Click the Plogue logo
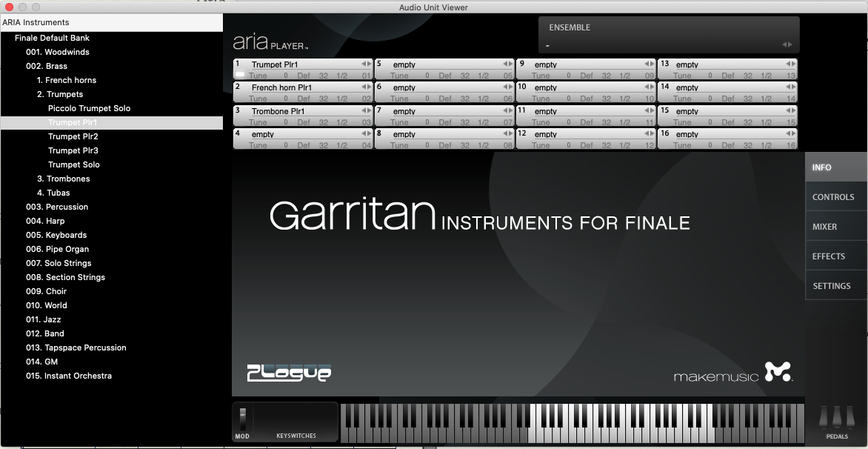Viewport: 868px width, 449px height. point(288,373)
